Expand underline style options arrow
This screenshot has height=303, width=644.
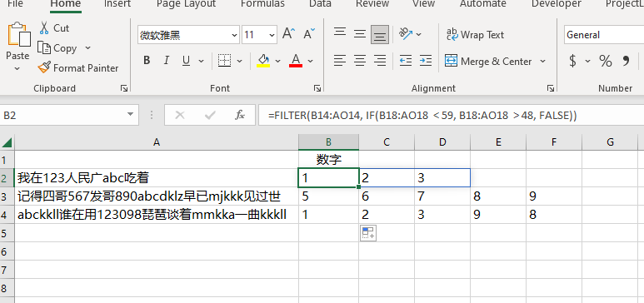point(202,61)
